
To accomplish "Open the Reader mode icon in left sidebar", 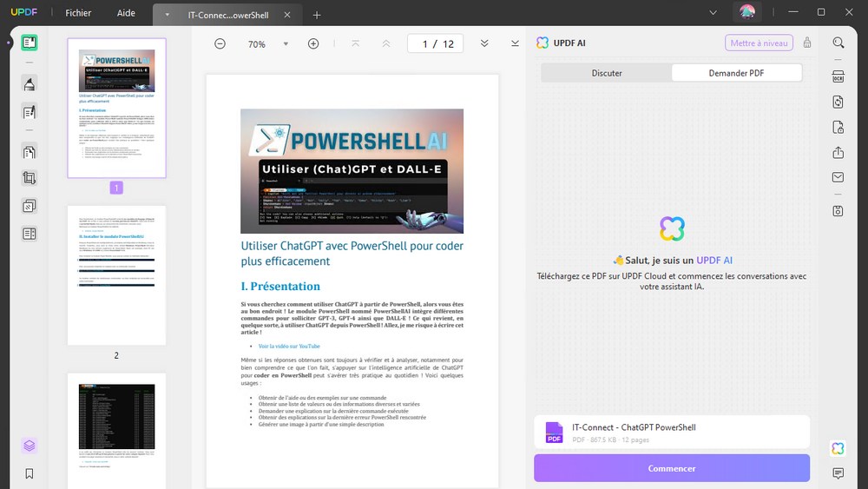I will tap(30, 43).
